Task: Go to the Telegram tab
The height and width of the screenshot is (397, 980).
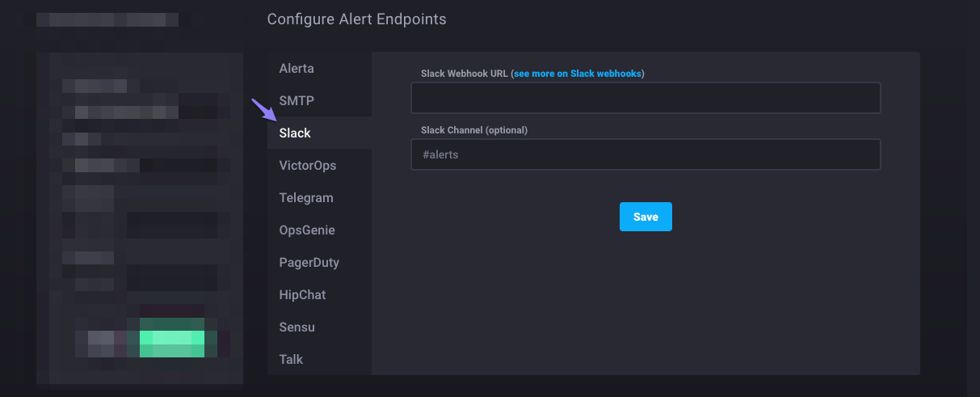Action: (306, 198)
